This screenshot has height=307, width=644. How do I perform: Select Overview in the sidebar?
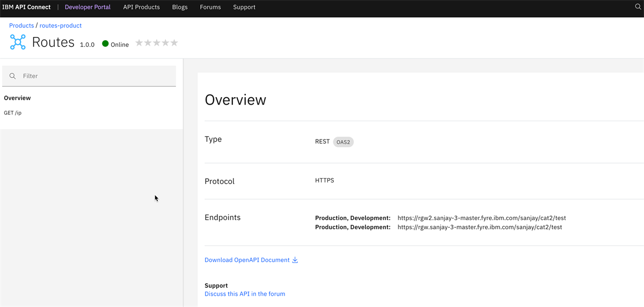pyautogui.click(x=17, y=98)
